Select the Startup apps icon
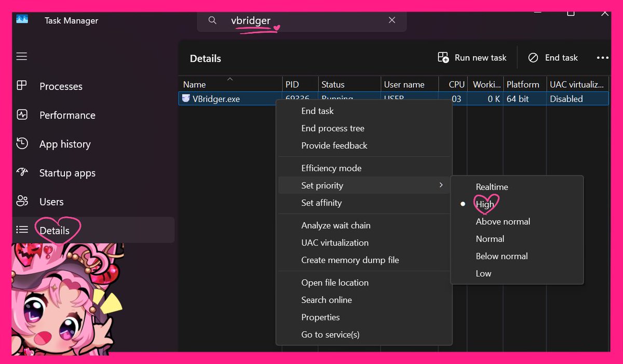Screen dimensions: 623x364 23,172
